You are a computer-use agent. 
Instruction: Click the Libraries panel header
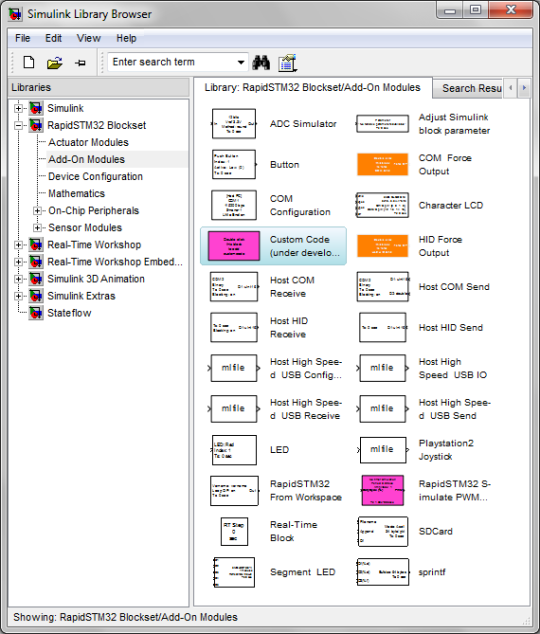tap(99, 87)
